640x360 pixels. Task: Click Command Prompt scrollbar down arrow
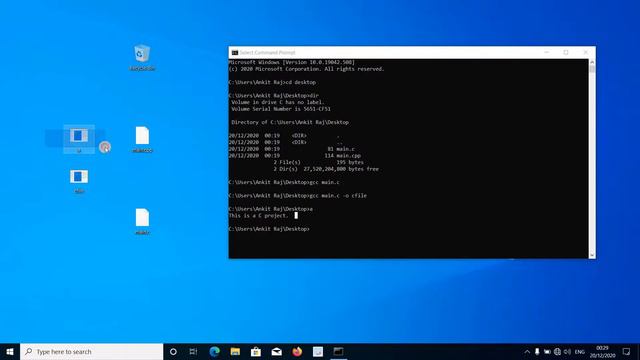(x=592, y=255)
